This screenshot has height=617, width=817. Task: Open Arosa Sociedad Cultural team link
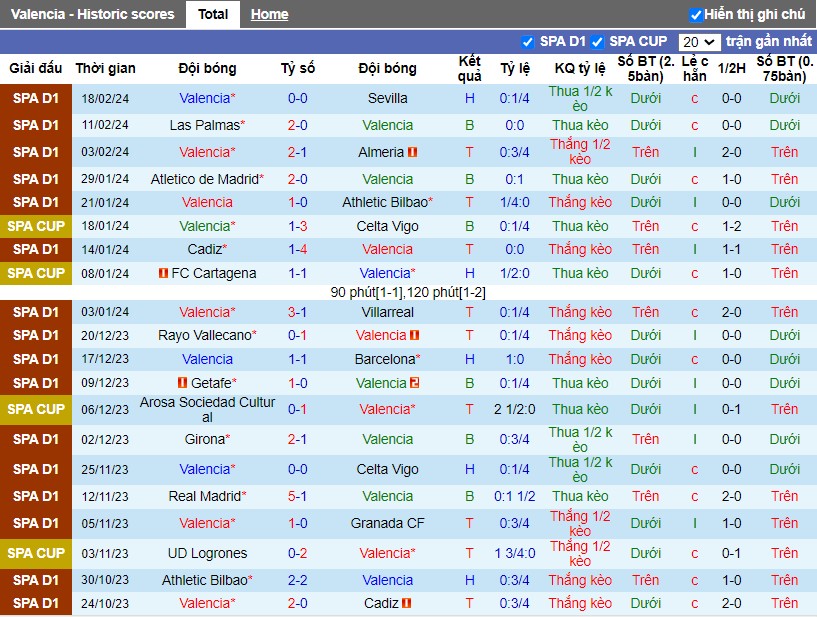pyautogui.click(x=207, y=410)
